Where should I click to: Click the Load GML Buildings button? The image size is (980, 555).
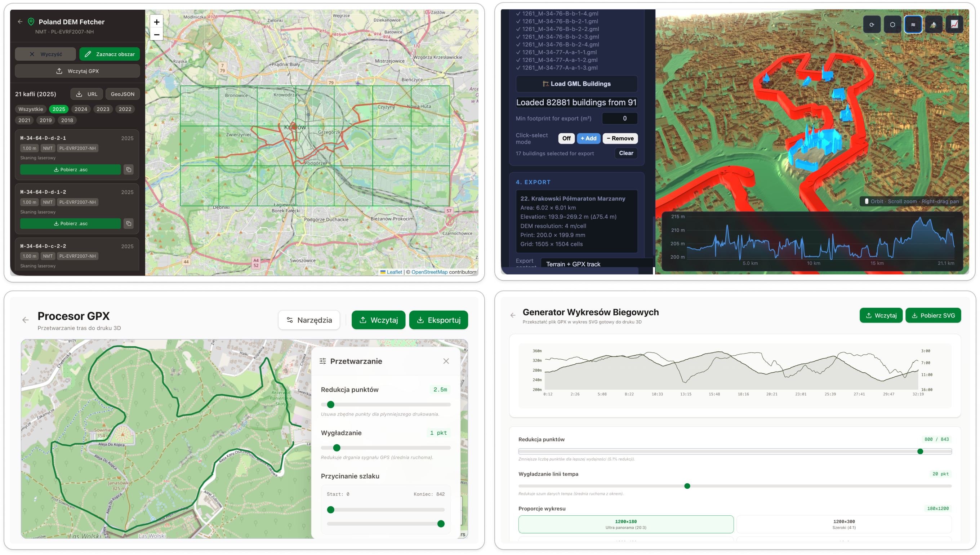pos(576,84)
